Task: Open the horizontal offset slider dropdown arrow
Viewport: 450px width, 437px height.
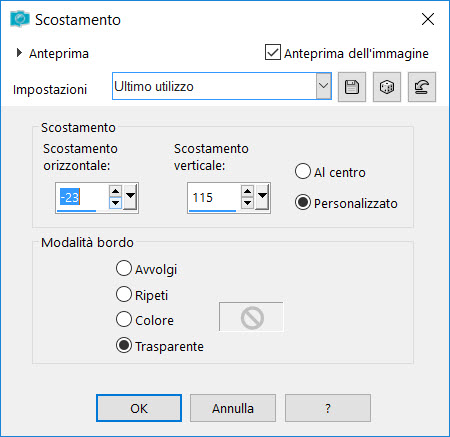Action: (130, 197)
